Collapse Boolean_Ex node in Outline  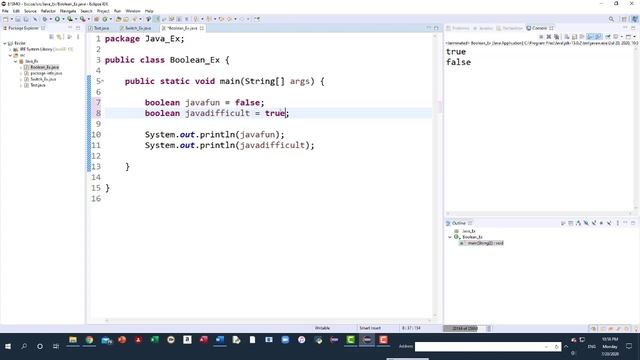pyautogui.click(x=450, y=237)
